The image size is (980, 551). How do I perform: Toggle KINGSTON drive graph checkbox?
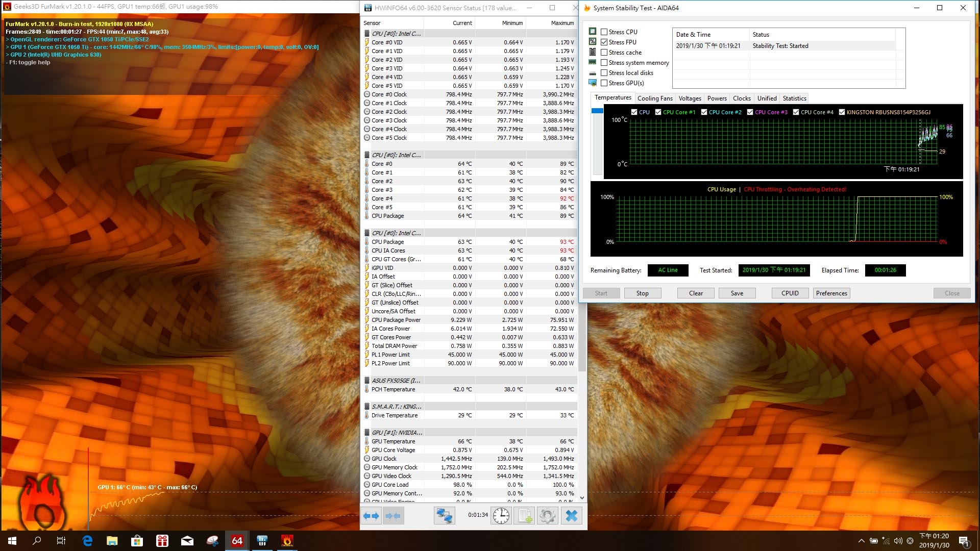pos(842,112)
